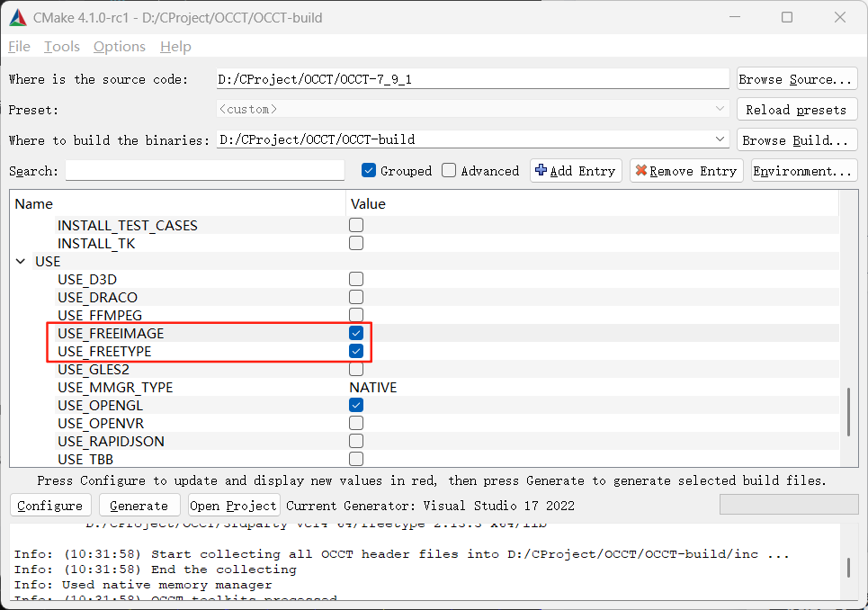This screenshot has width=868, height=610.
Task: Toggle the Grouped checkbox
Action: [369, 170]
